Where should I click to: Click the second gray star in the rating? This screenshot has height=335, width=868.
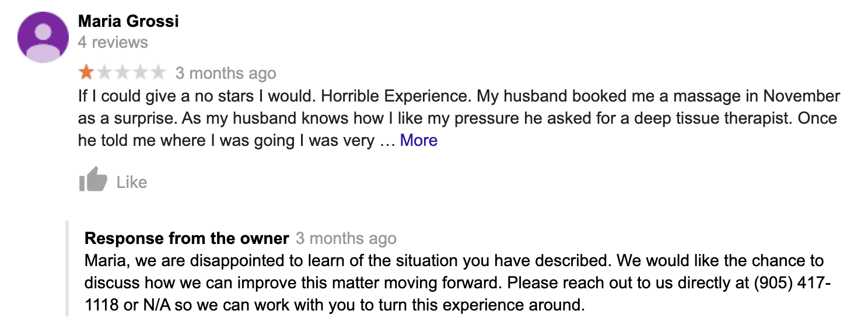click(x=104, y=73)
